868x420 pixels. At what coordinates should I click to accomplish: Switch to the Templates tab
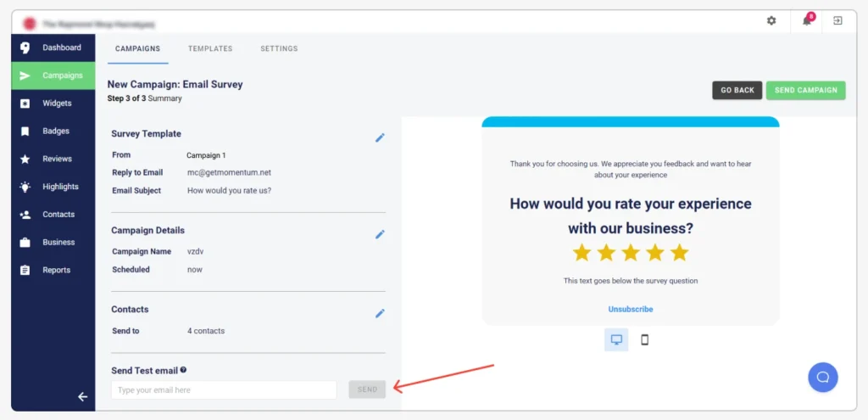click(x=210, y=49)
